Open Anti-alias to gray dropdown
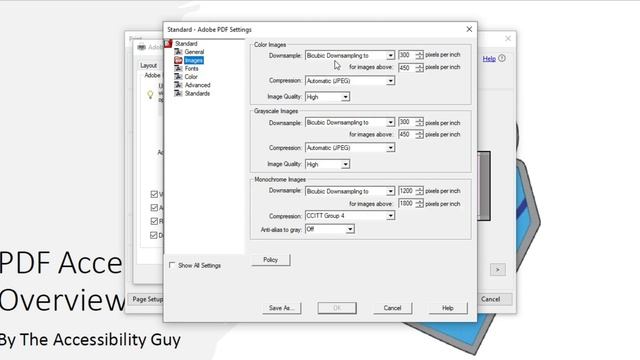This screenshot has height=360, width=640. click(330, 229)
